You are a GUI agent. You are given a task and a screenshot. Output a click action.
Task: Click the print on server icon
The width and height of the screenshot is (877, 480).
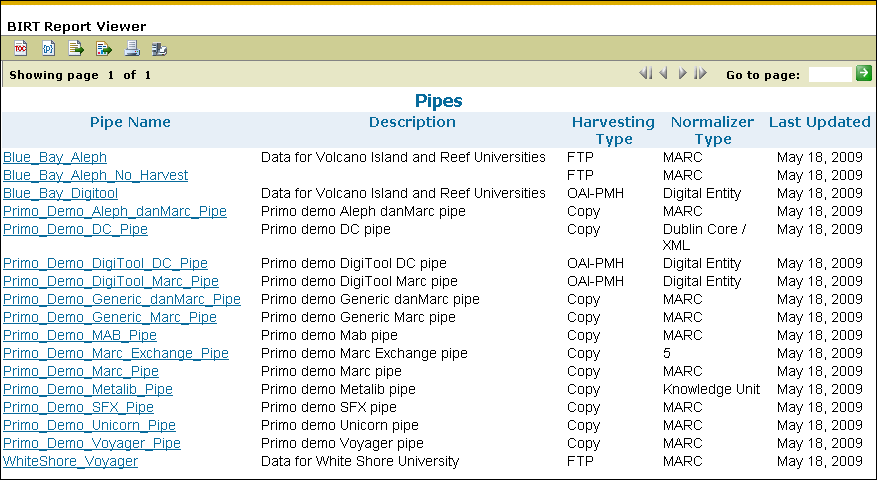159,49
